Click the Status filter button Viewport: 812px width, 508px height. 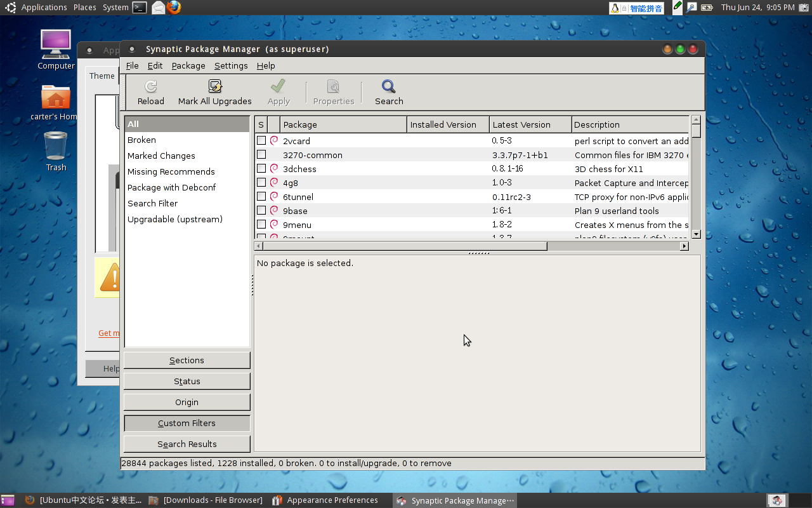click(x=187, y=381)
